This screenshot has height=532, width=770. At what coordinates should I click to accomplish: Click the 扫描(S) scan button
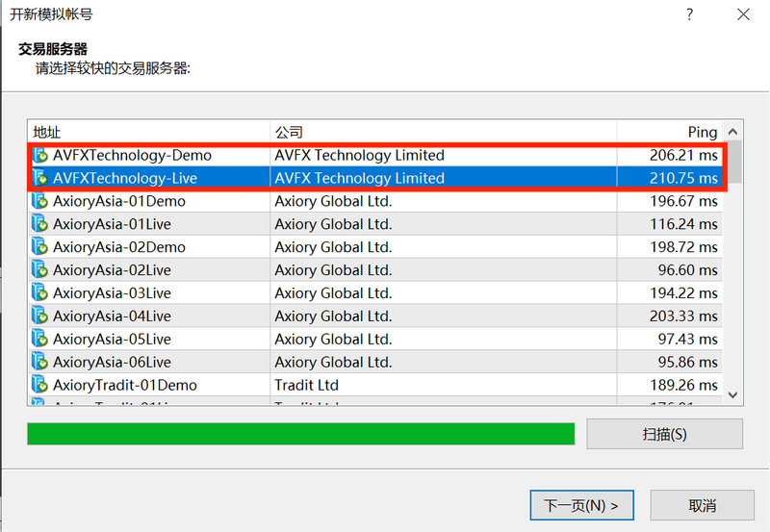tap(664, 434)
